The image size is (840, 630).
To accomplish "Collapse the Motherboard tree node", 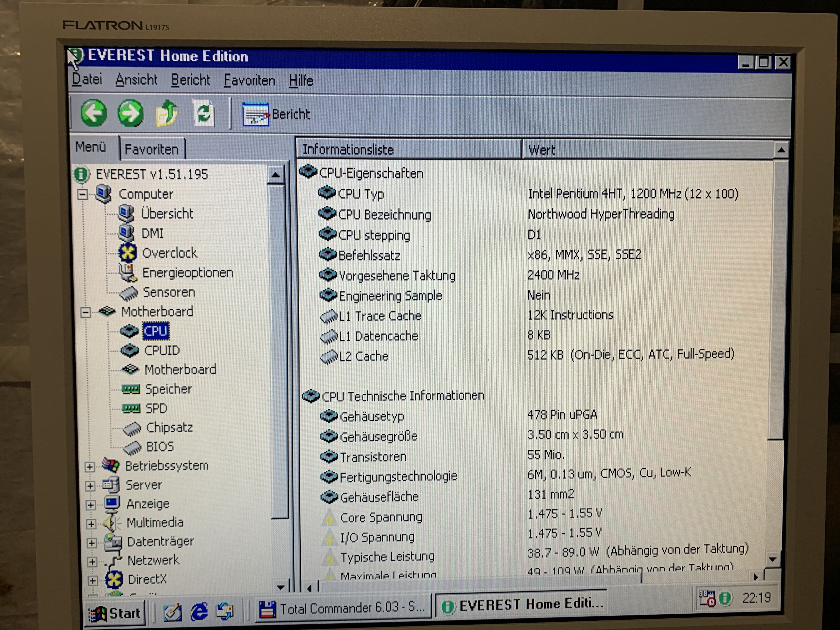I will pos(85,312).
